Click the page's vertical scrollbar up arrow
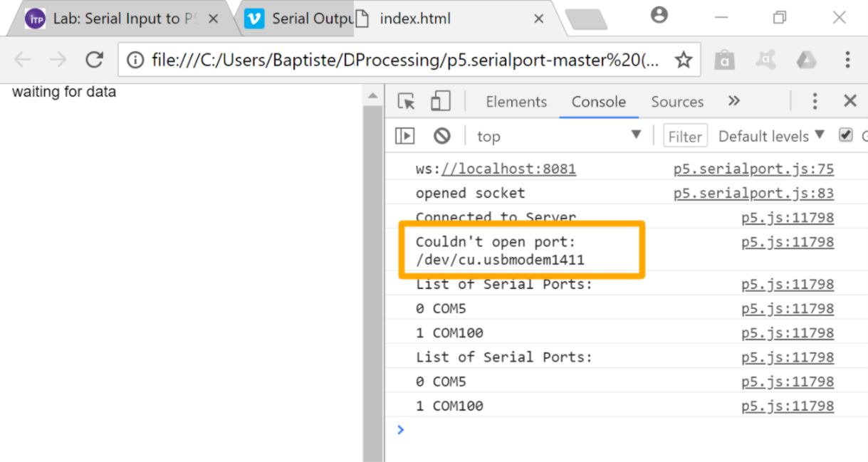The image size is (868, 462). tap(372, 95)
